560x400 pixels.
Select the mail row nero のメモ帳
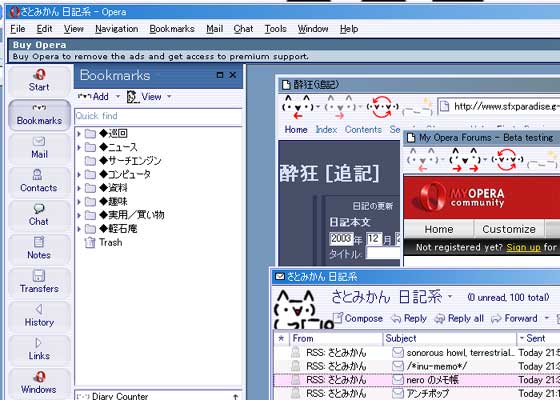(417, 380)
